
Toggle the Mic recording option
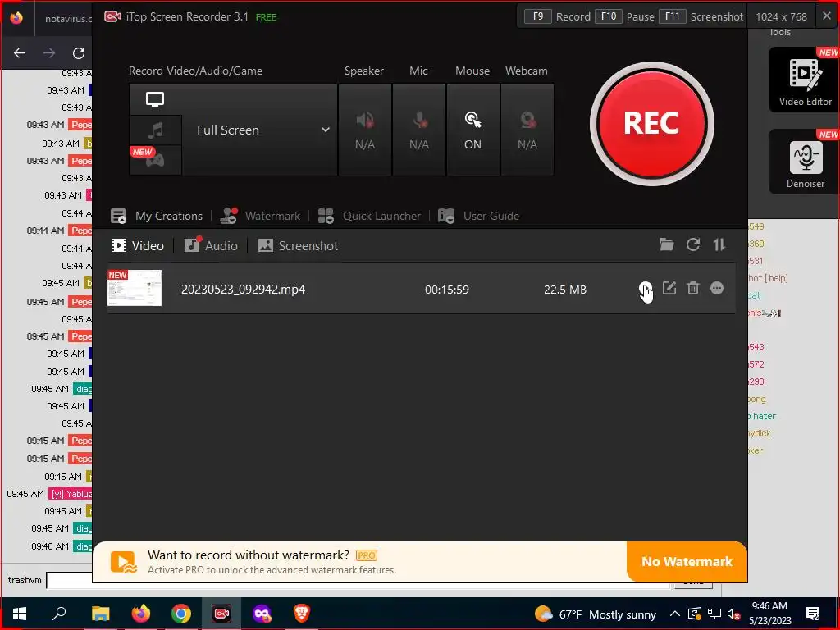(x=419, y=130)
